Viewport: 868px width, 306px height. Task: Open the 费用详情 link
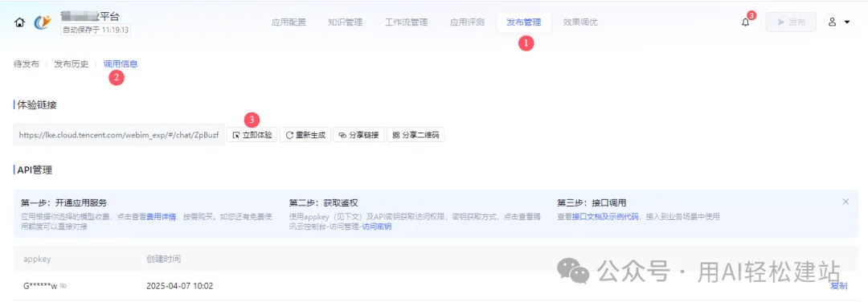161,216
